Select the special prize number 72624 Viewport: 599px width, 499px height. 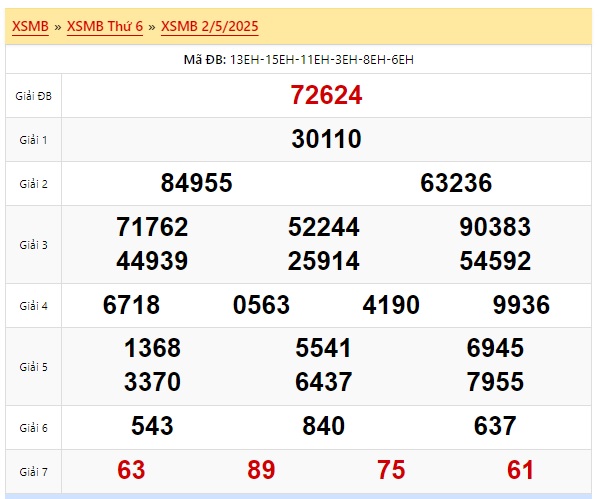326,95
